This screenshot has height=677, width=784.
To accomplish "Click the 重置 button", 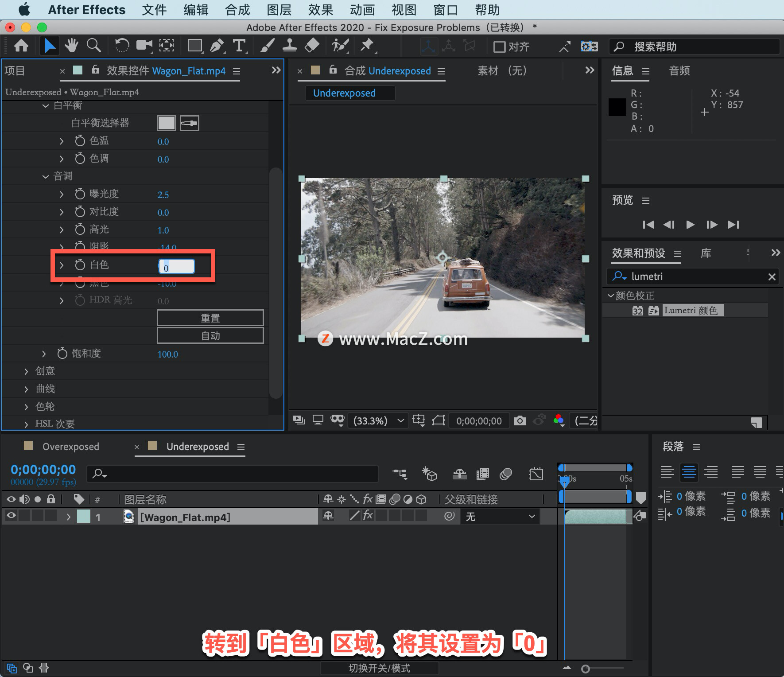I will [x=210, y=318].
